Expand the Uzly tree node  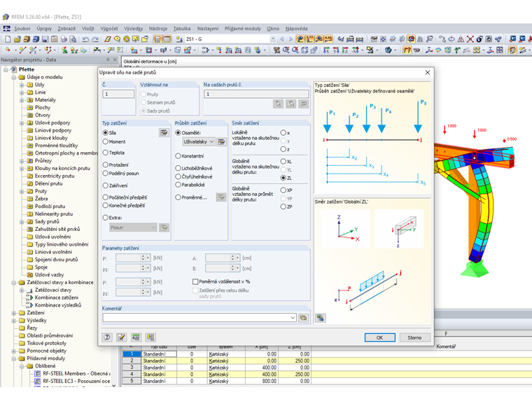coord(22,85)
